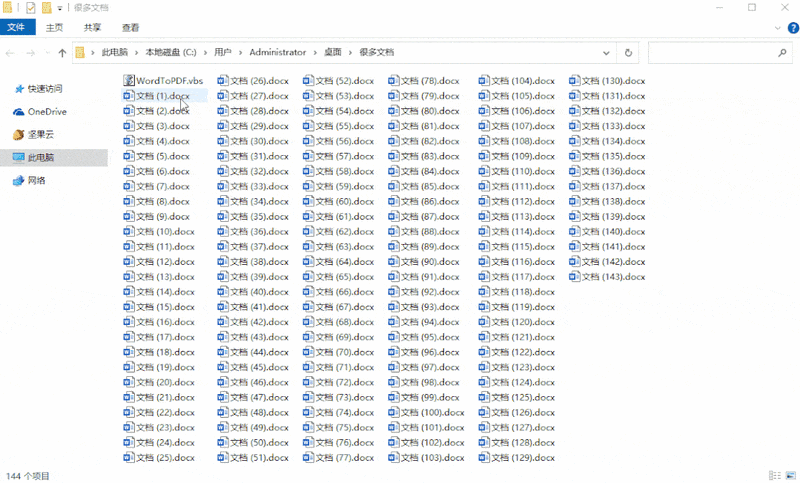Image resolution: width=800 pixels, height=483 pixels.
Task: Select the Word icon of 文档 (1).docx
Action: (129, 95)
